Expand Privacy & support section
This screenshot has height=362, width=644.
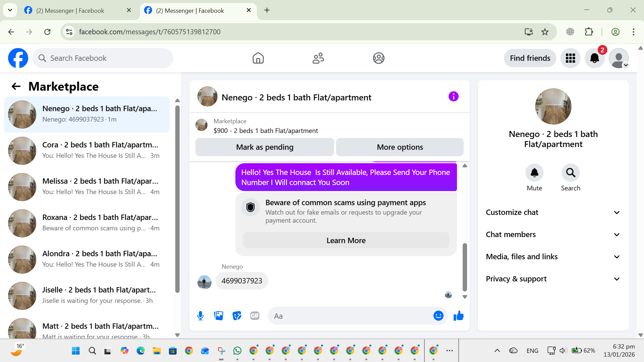553,279
